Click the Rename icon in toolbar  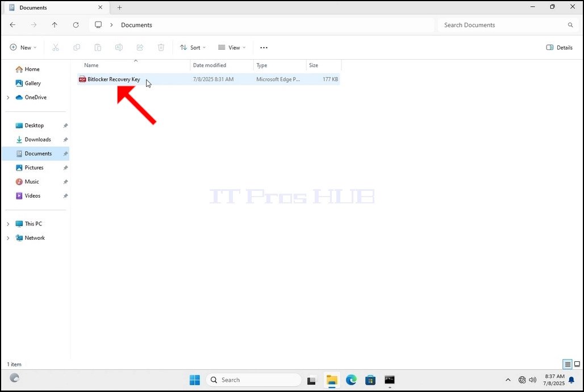coord(119,47)
